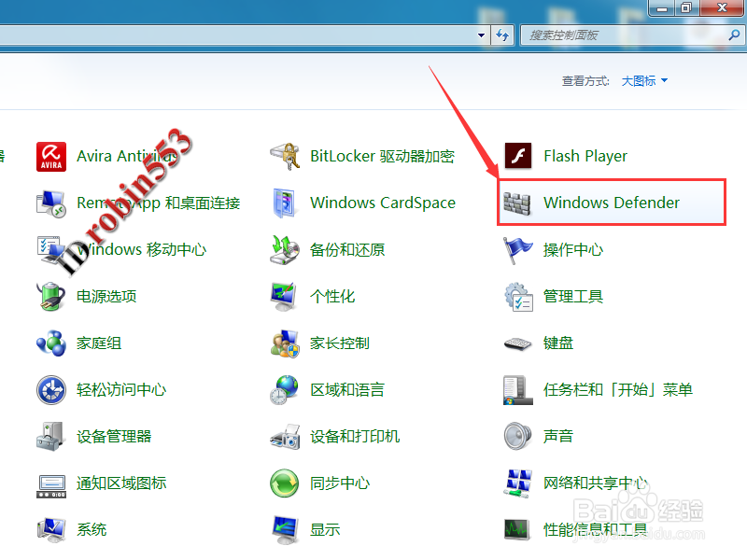Open the 个性化 link text
Image resolution: width=747 pixels, height=560 pixels.
[332, 296]
